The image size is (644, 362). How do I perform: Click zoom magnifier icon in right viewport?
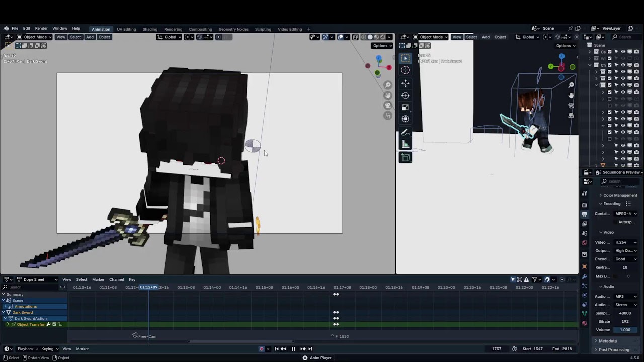click(571, 85)
